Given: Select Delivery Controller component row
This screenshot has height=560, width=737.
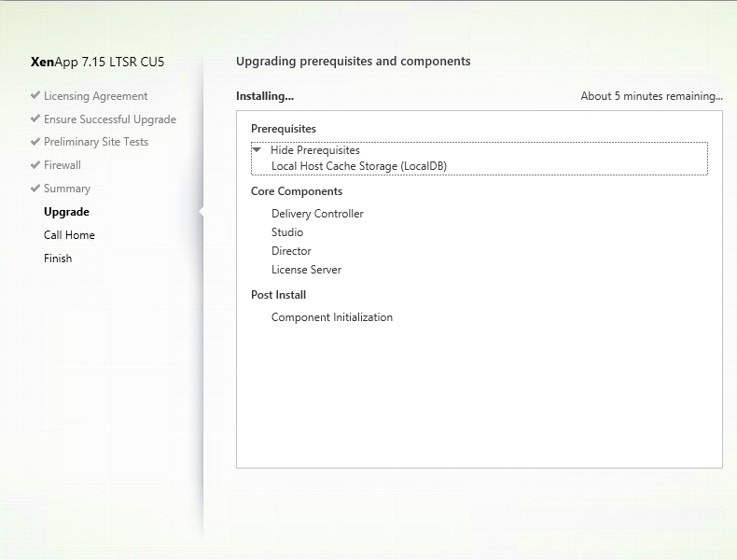Looking at the screenshot, I should click(x=317, y=214).
